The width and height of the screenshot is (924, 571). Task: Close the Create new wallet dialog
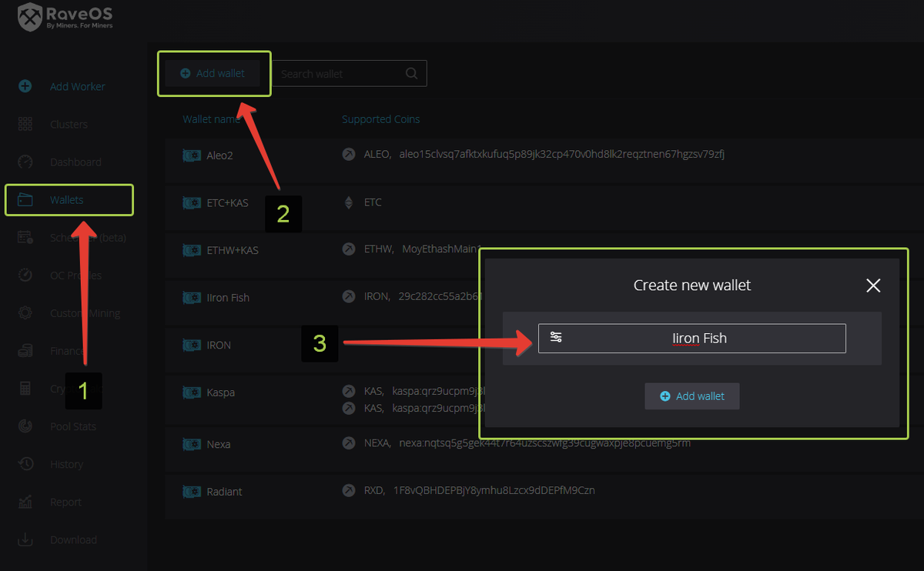(x=873, y=285)
